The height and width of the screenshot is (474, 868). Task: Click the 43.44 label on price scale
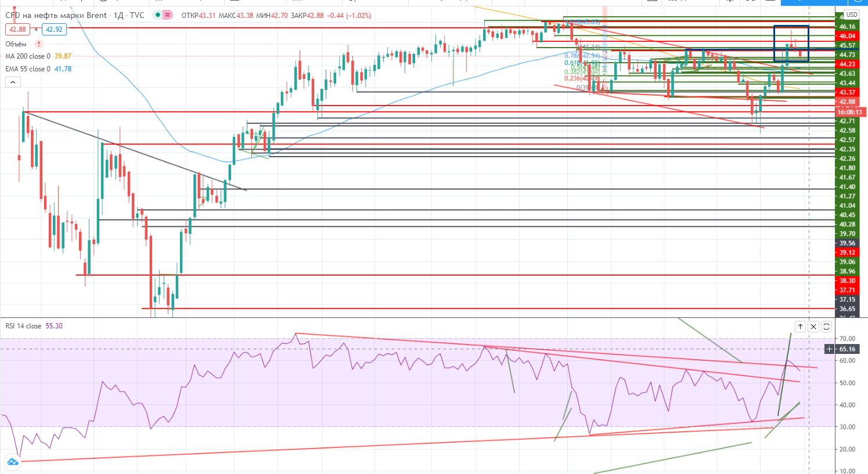coord(847,83)
